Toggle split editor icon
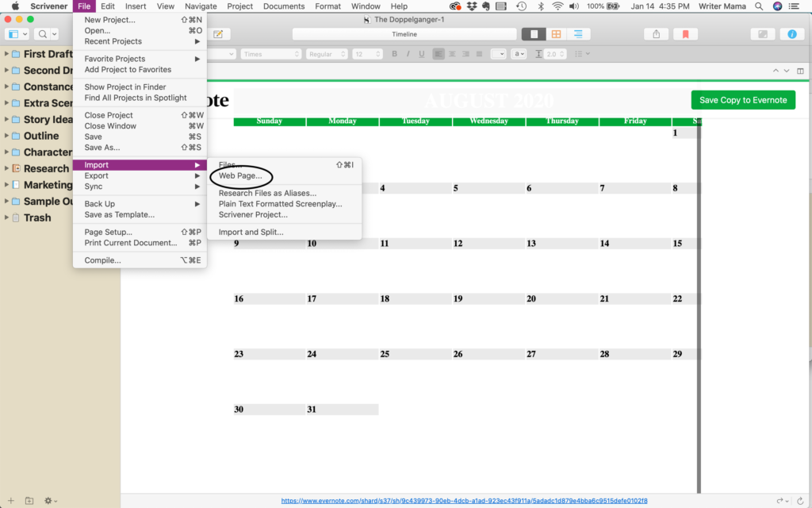Screen dimensions: 812x508 [x=800, y=71]
